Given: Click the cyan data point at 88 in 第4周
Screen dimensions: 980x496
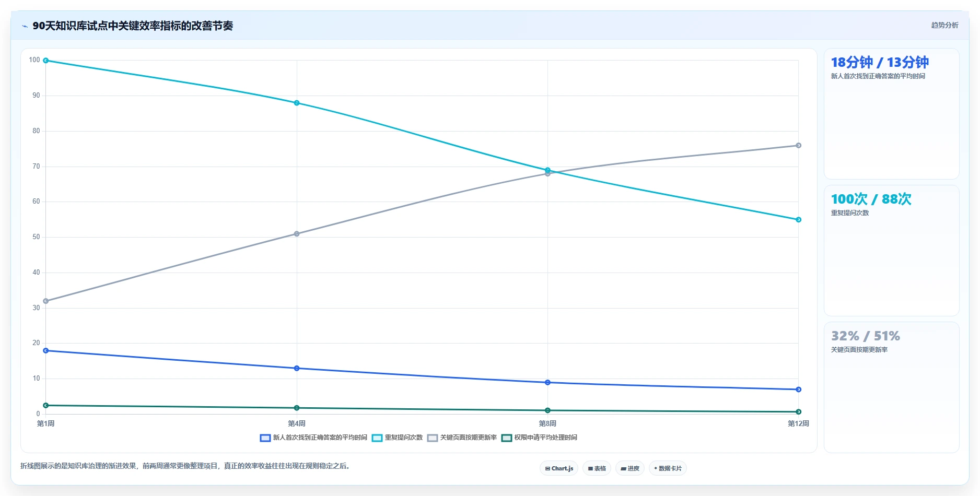Looking at the screenshot, I should point(297,103).
